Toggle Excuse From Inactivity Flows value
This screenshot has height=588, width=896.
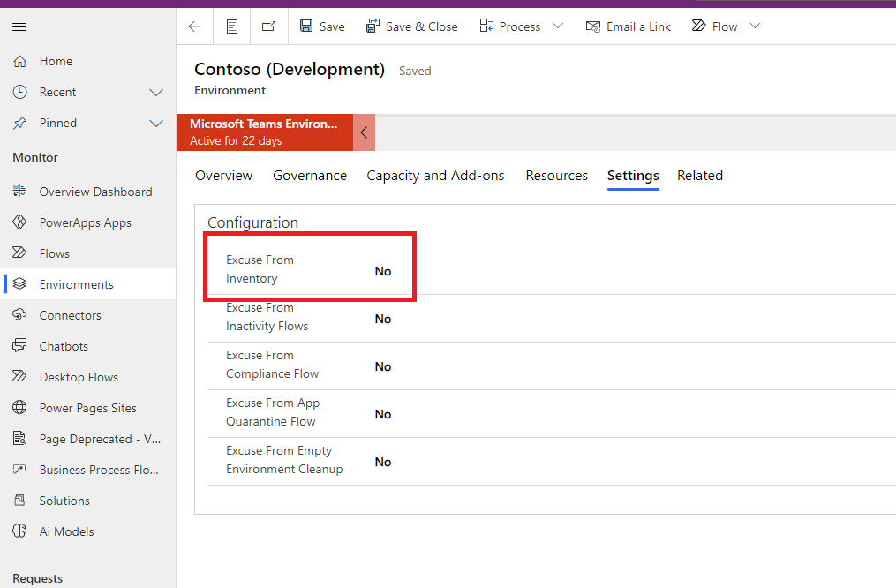point(383,319)
